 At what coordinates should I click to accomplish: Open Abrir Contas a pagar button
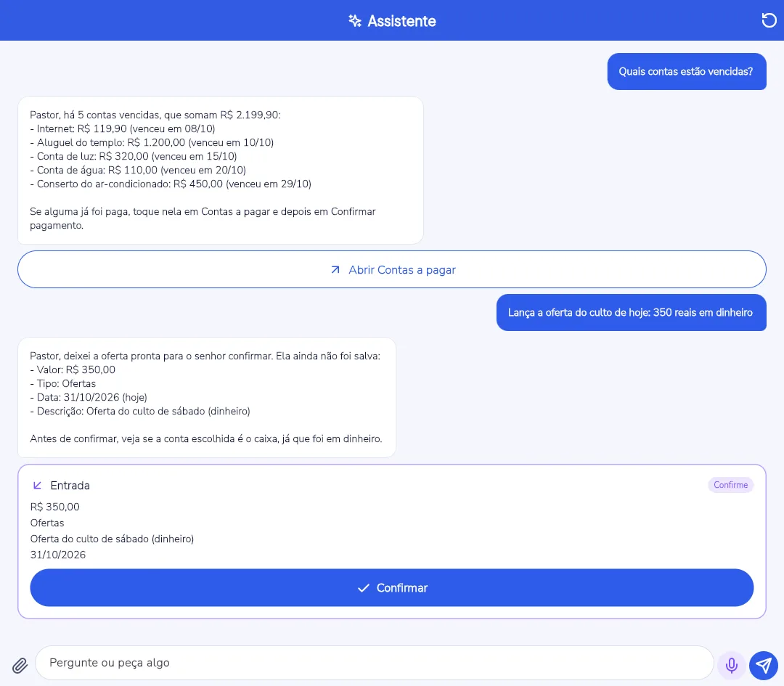pos(391,269)
